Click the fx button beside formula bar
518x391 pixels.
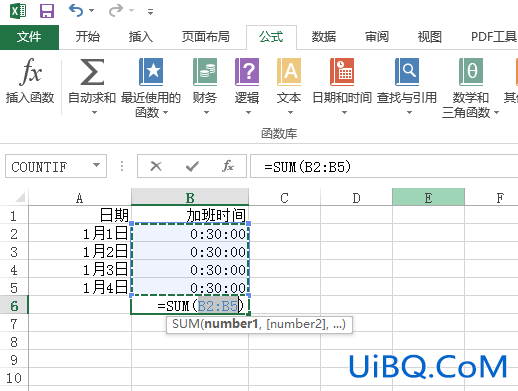tap(228, 166)
